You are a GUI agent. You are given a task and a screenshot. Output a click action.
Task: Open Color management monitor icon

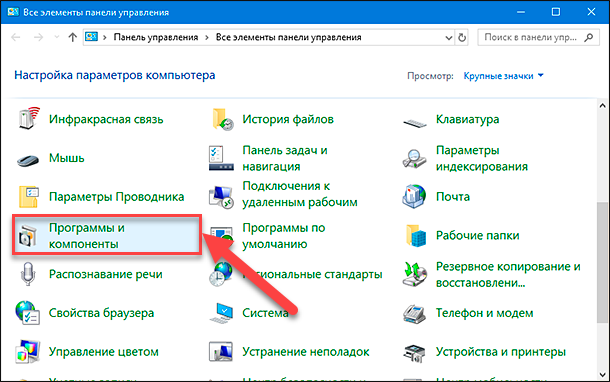[x=28, y=351]
